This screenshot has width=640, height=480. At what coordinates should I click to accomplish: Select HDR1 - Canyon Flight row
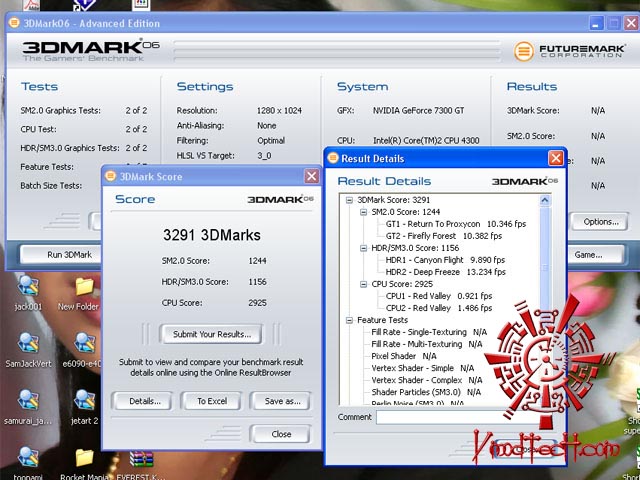point(445,260)
